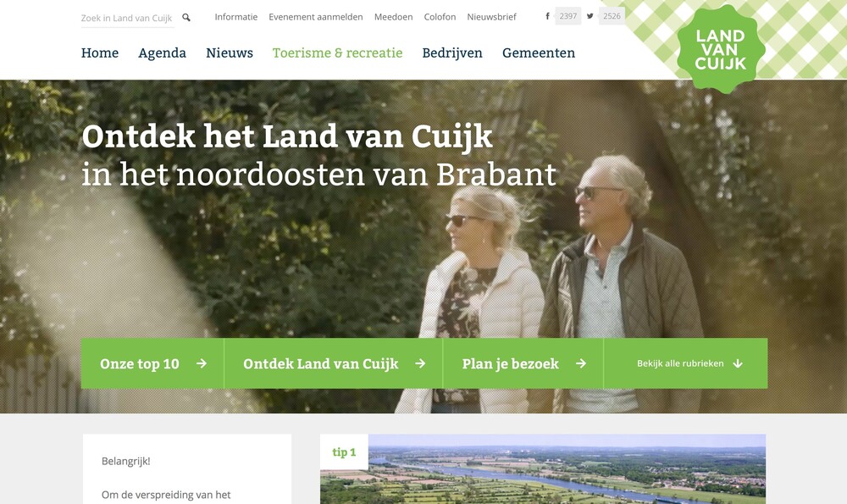Open the Facebook icon link
847x504 pixels.
[547, 16]
